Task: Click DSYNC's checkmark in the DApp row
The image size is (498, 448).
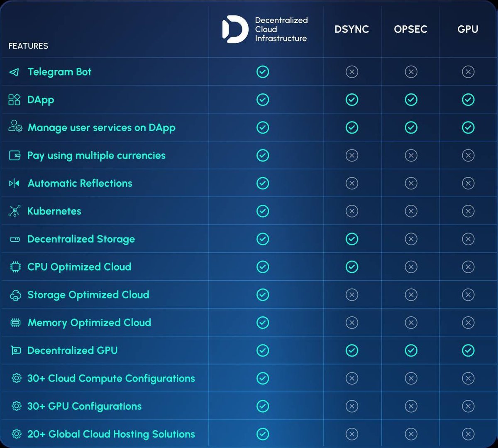Action: pos(352,100)
